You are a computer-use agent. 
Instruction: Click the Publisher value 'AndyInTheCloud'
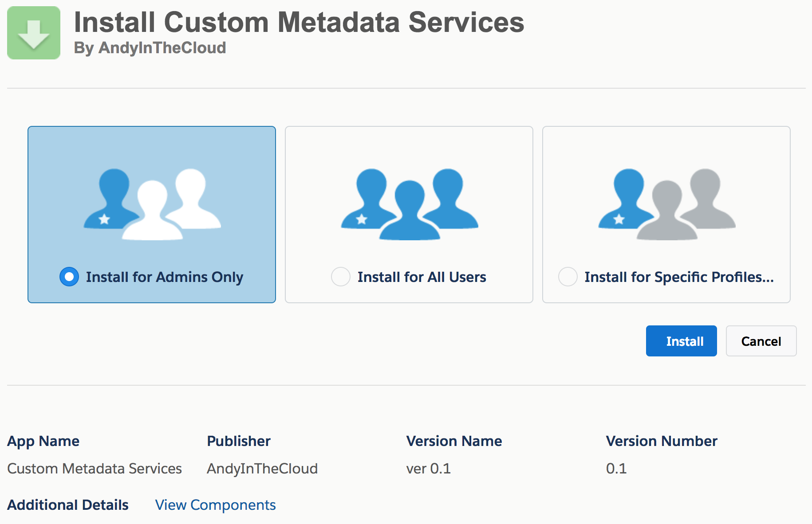coord(262,469)
